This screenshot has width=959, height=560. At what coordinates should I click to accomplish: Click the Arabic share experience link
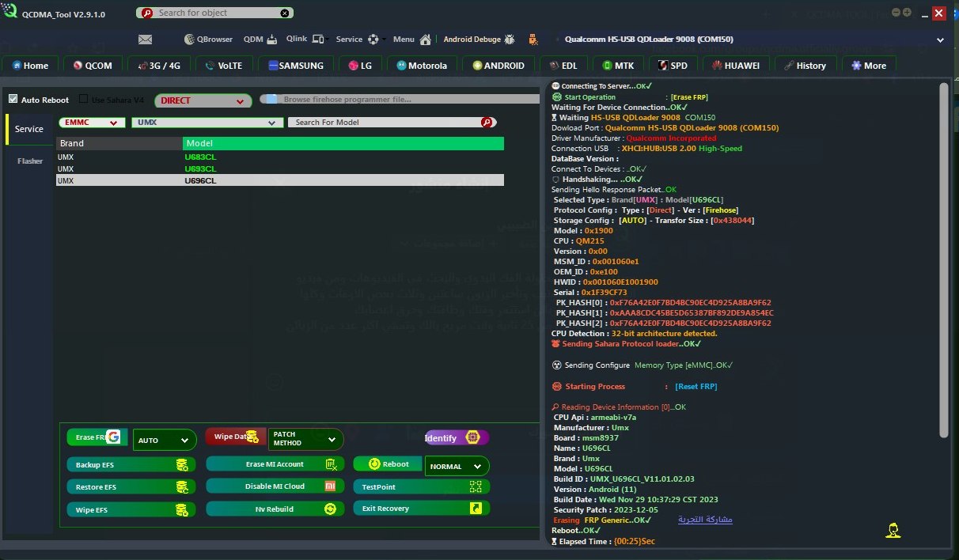[705, 520]
